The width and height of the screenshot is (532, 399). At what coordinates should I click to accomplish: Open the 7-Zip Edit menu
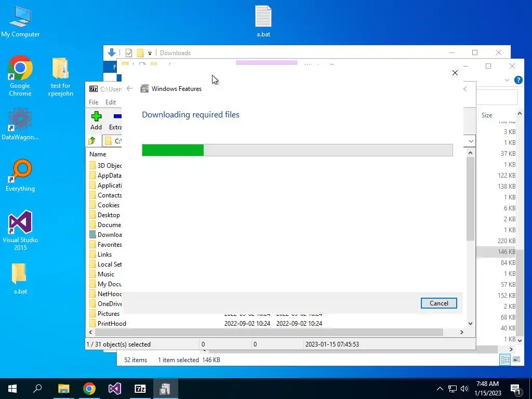(x=111, y=102)
